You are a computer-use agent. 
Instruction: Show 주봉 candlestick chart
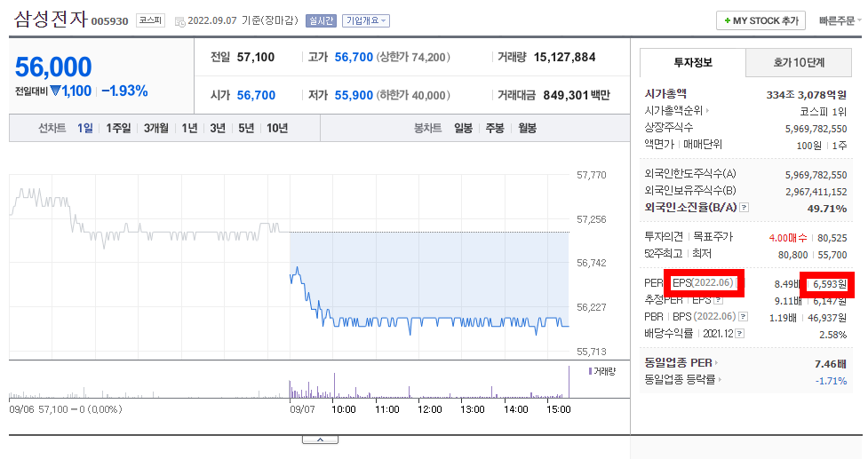point(495,129)
